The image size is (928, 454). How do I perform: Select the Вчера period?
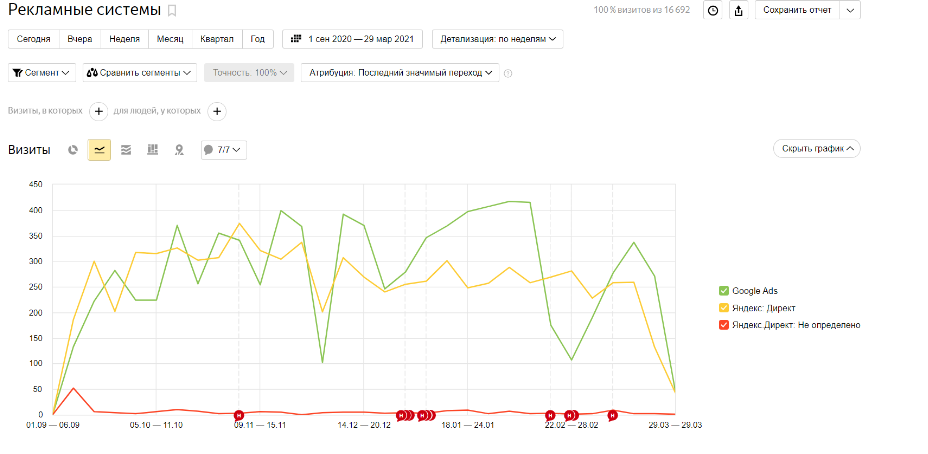pos(79,39)
